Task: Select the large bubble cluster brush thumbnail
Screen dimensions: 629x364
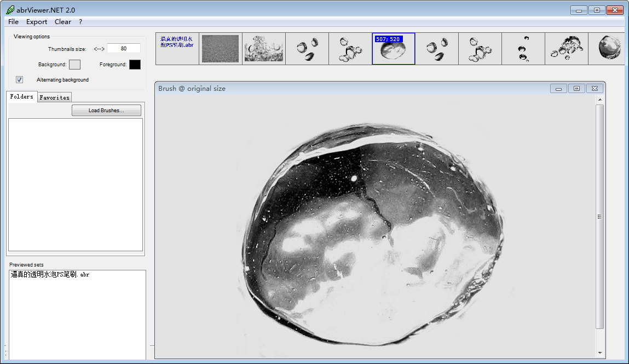Action: (x=567, y=49)
